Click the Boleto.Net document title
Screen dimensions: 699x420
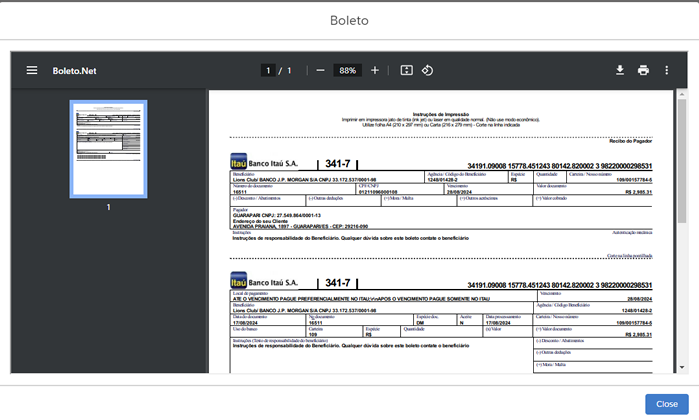point(74,71)
